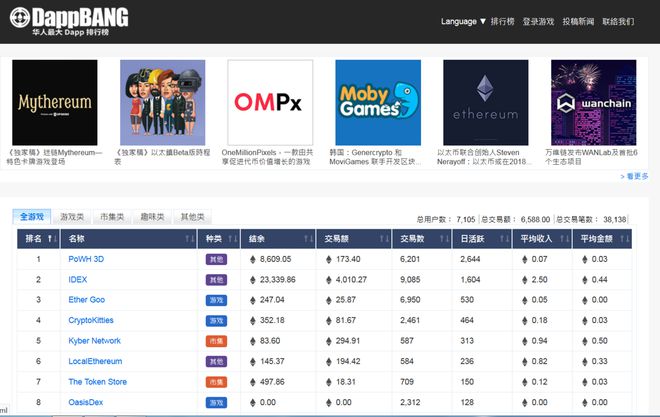Viewport: 660px width, 417px height.
Task: Open the Moby Games news thumbnail
Action: [x=378, y=102]
